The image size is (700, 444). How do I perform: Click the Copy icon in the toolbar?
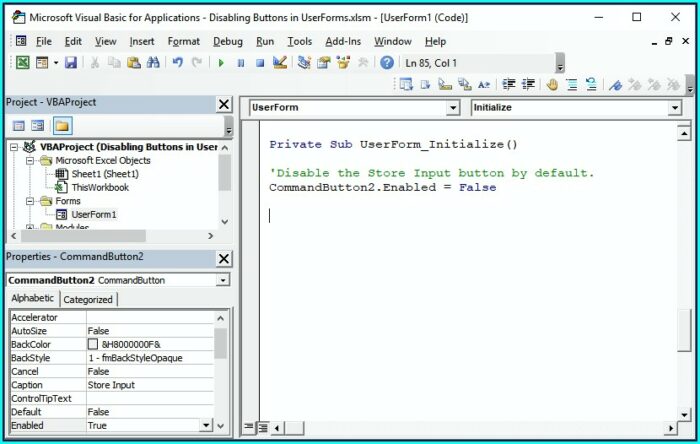[114, 62]
